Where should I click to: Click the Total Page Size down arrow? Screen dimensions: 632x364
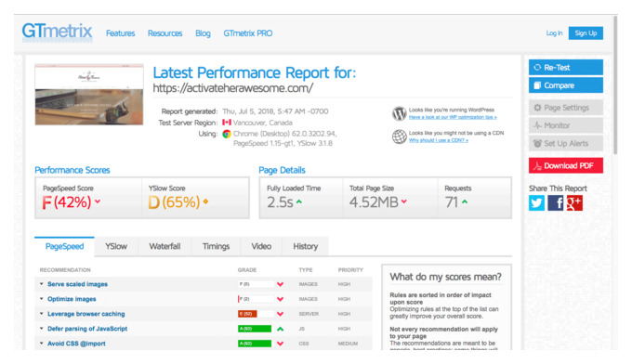404,201
